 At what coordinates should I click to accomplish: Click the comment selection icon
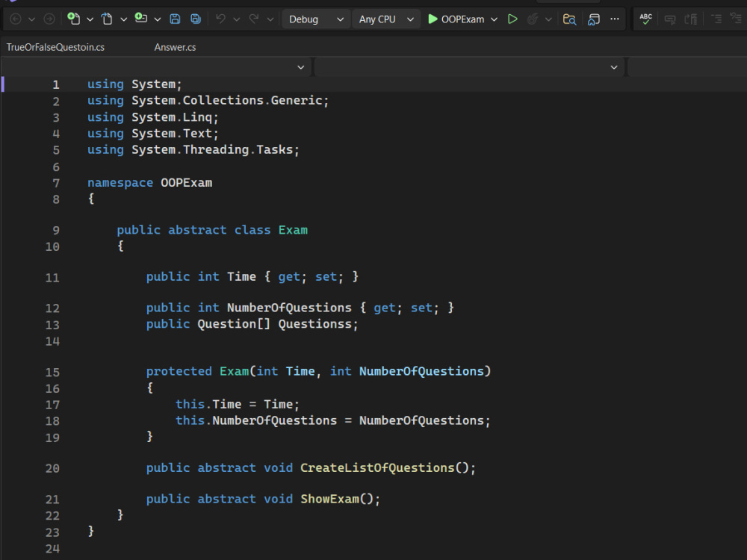(x=670, y=19)
